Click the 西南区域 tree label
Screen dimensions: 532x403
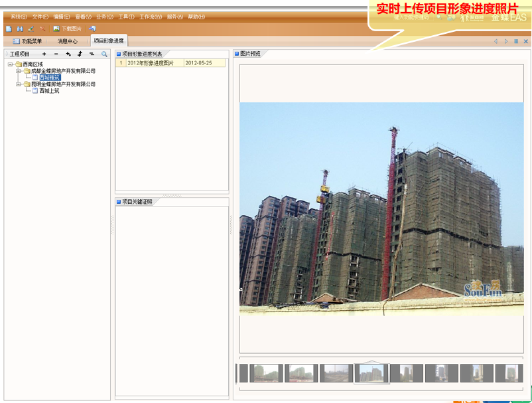point(33,64)
